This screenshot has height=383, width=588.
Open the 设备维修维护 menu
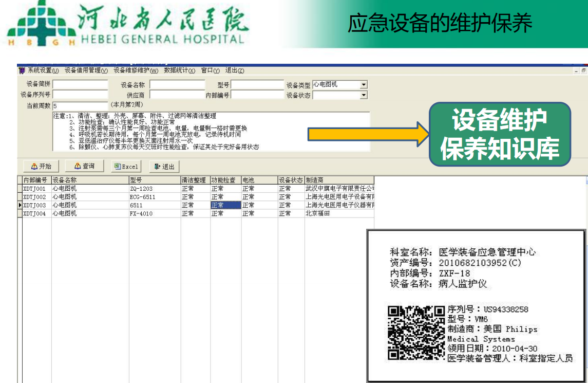(x=136, y=70)
